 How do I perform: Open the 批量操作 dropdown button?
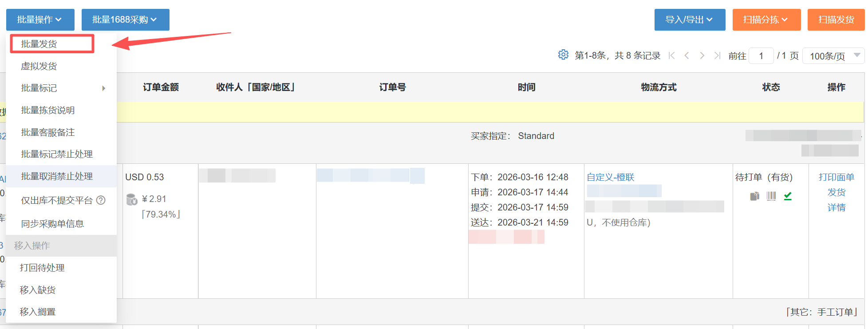(x=40, y=20)
